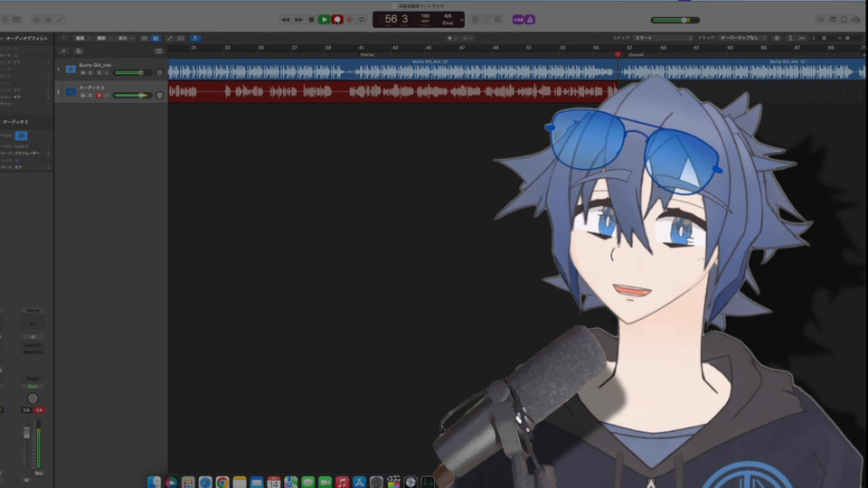
Task: Click the playhead marker in the ruler
Action: (x=618, y=54)
